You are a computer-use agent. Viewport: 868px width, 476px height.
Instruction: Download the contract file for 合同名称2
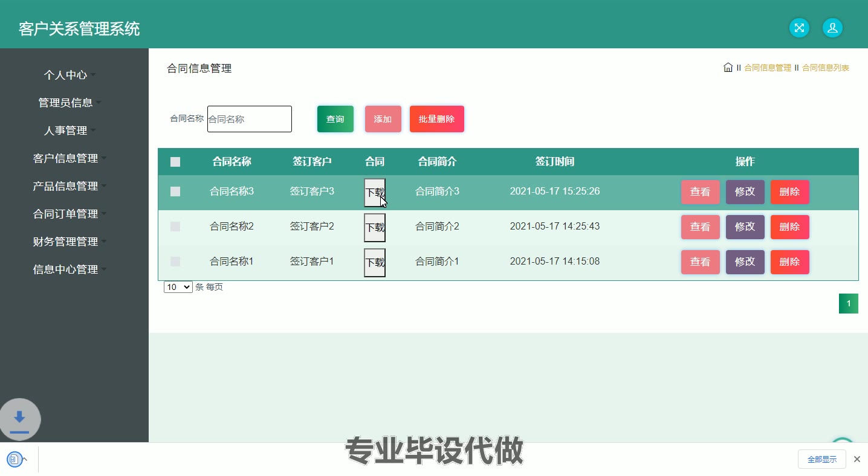[x=375, y=228]
